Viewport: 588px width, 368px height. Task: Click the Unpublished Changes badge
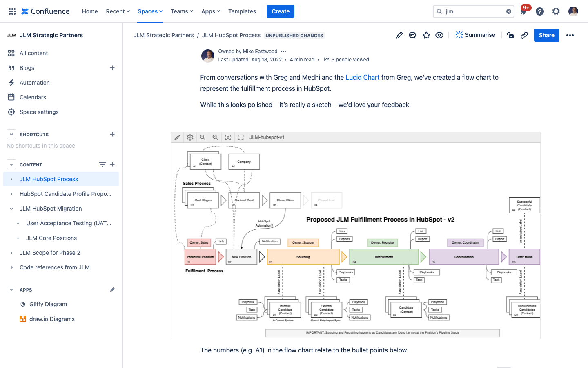294,36
